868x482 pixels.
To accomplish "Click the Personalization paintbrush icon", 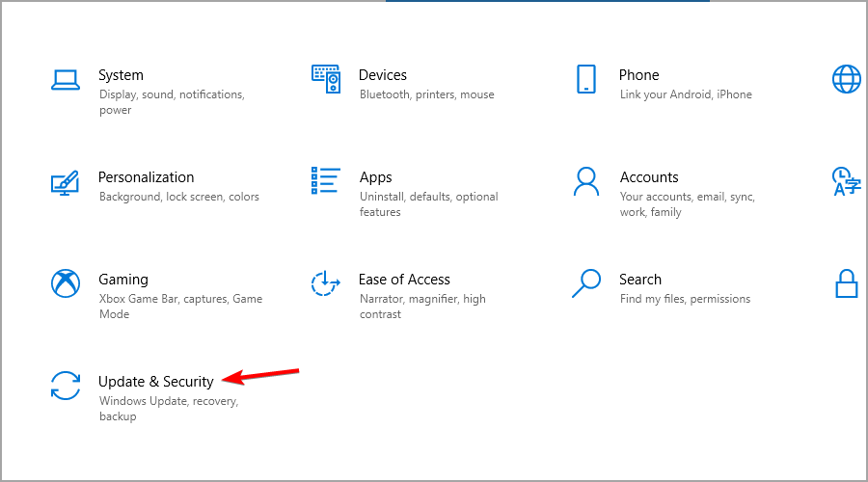I will click(66, 182).
